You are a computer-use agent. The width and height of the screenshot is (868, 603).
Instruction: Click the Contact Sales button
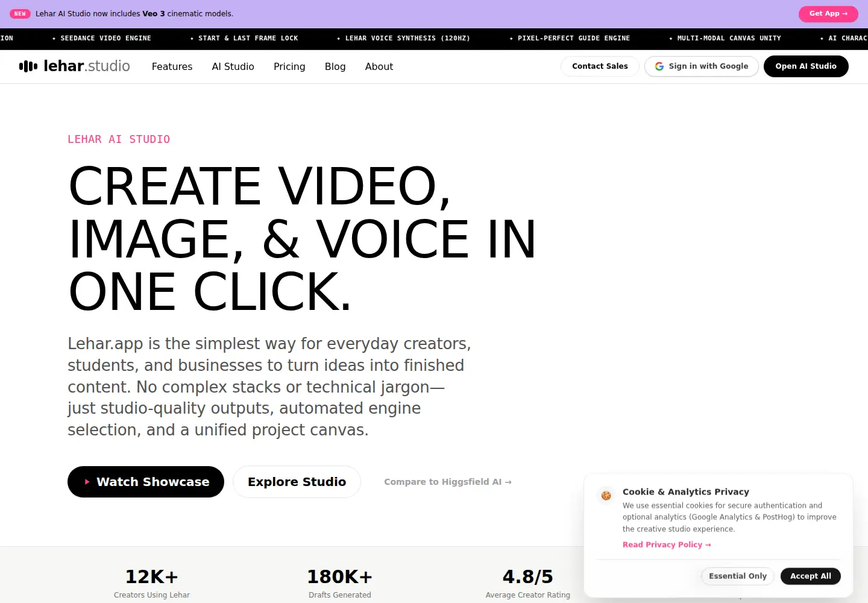point(600,66)
